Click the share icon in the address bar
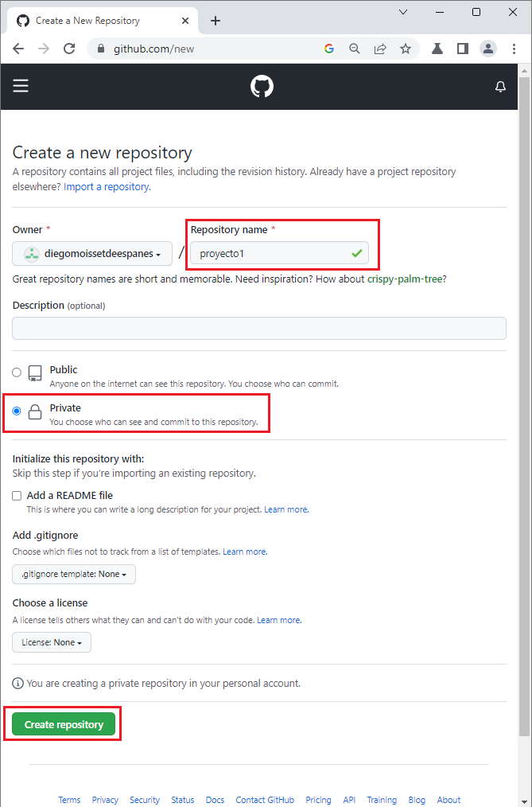The height and width of the screenshot is (807, 532). 380,49
